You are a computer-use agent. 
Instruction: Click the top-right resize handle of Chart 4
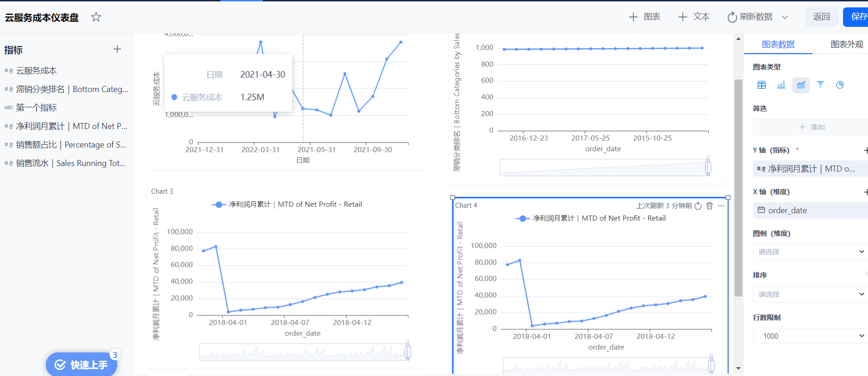pyautogui.click(x=728, y=197)
